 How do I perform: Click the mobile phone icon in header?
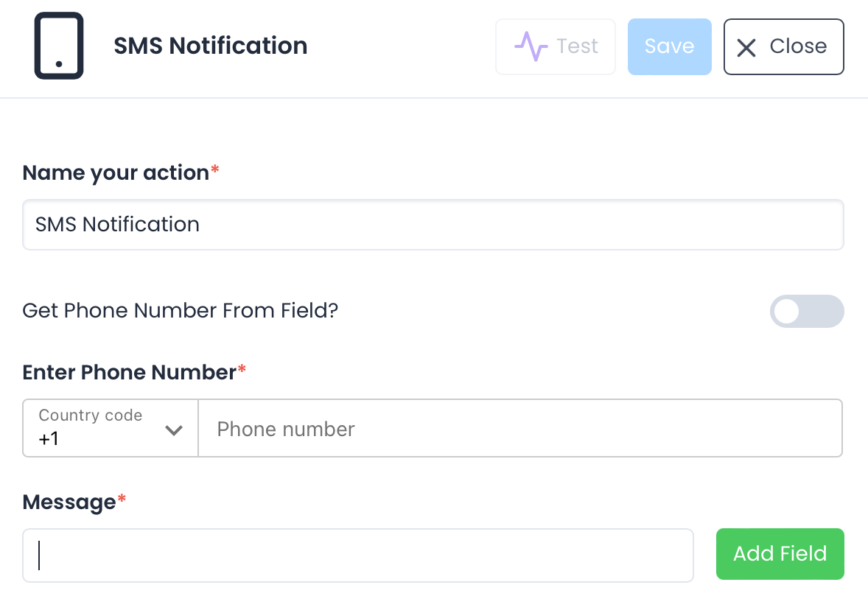click(x=59, y=46)
